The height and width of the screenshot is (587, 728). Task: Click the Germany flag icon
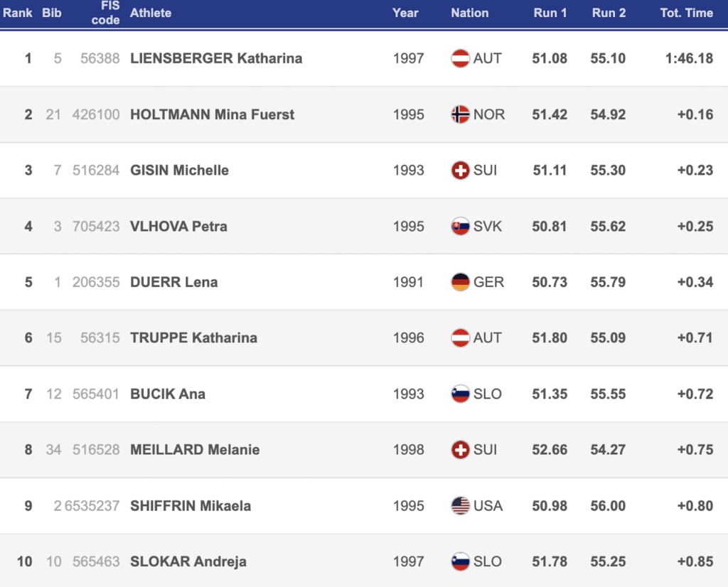tap(461, 282)
